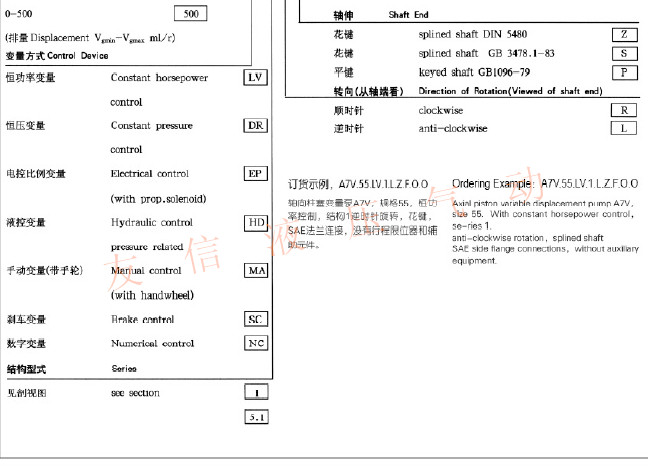Click the 'P' shaft code box
The image size is (648, 466).
pos(624,72)
